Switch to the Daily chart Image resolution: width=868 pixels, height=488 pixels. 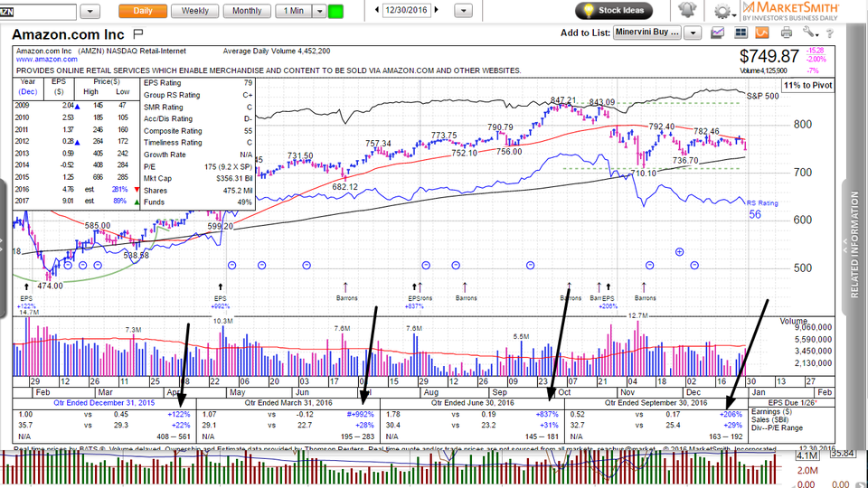tap(143, 11)
